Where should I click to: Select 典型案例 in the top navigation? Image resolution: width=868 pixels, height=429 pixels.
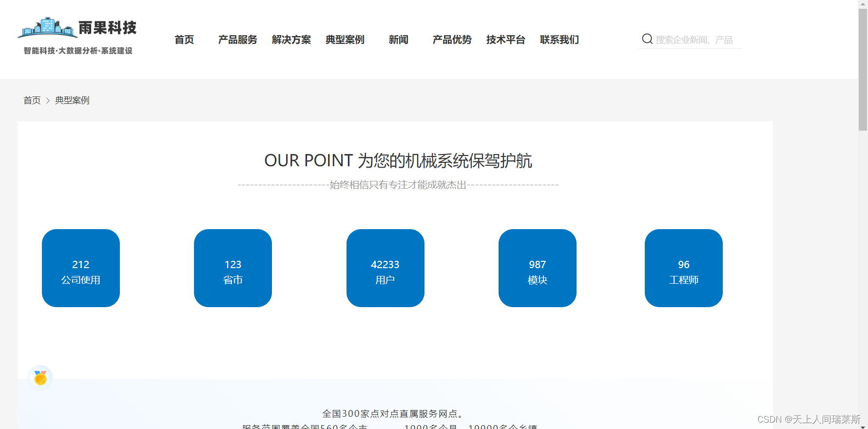[345, 39]
